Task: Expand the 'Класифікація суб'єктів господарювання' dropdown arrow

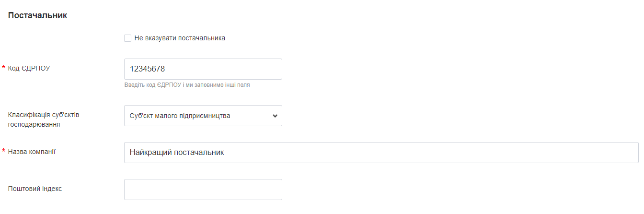Action: [275, 116]
